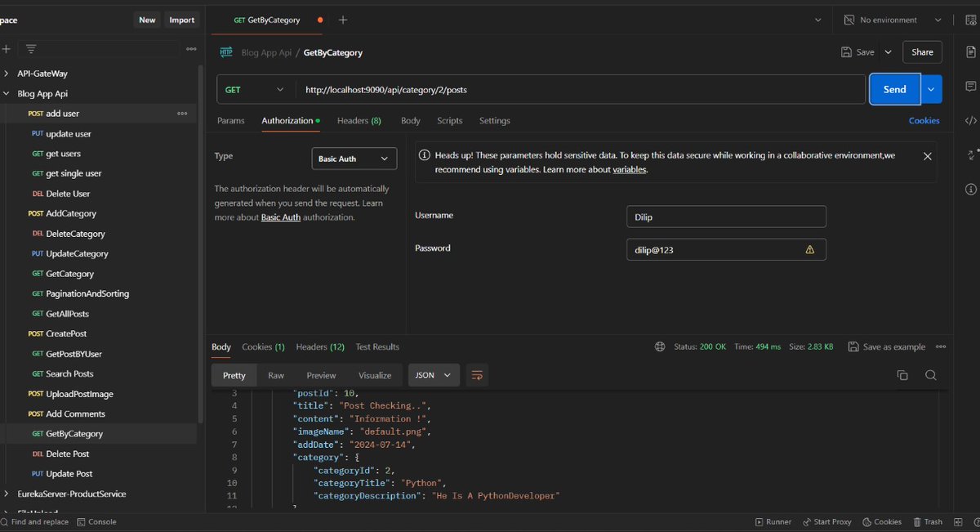The height and width of the screenshot is (532, 980).
Task: Open the sidebar header three-dots menu
Action: point(191,49)
